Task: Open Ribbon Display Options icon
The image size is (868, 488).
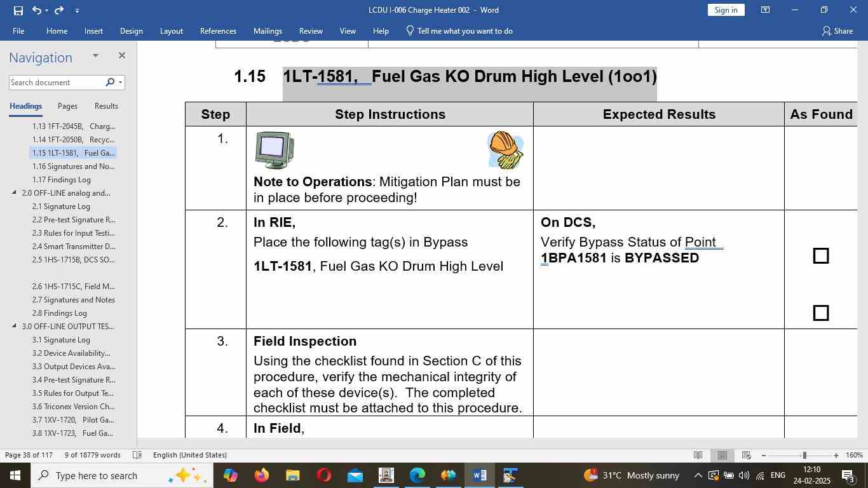Action: coord(765,10)
